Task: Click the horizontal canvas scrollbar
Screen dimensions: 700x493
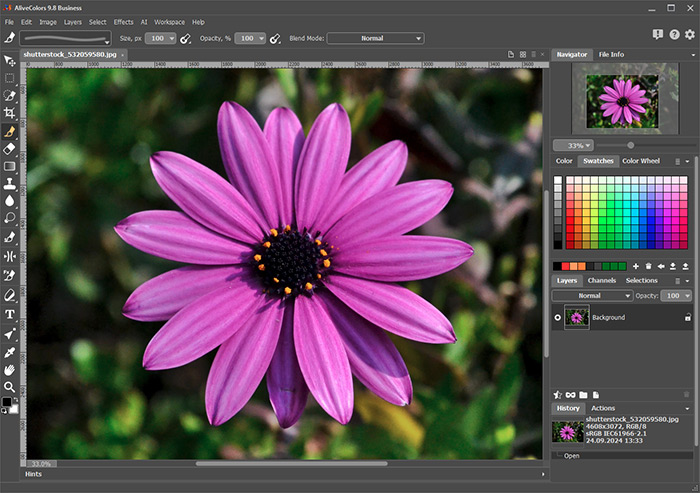Action: click(x=292, y=464)
